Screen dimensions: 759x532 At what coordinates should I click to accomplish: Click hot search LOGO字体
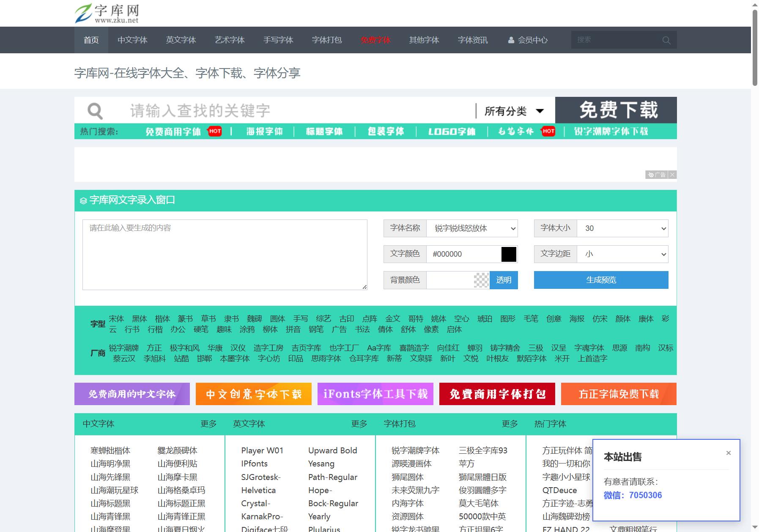[x=452, y=132]
